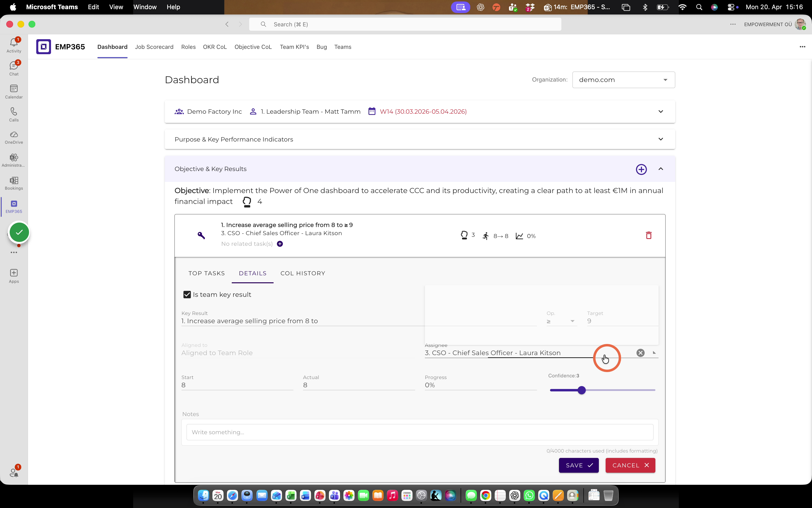Open Teams settings ellipsis near profile
The width and height of the screenshot is (812, 508).
[733, 24]
